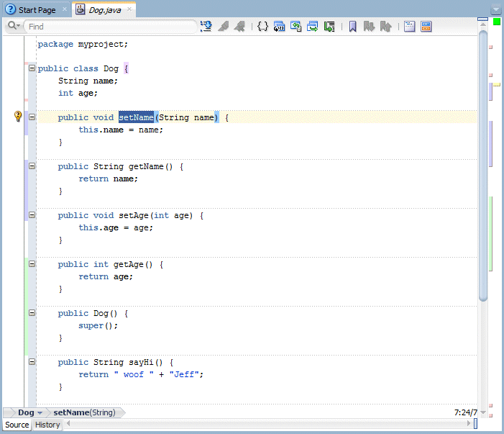Click the scroll down arrow
This screenshot has width=504, height=434.
click(482, 412)
